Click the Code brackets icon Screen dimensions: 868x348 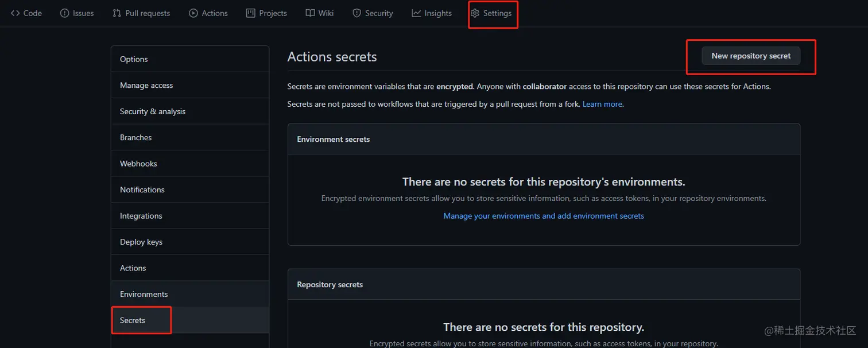coord(15,13)
